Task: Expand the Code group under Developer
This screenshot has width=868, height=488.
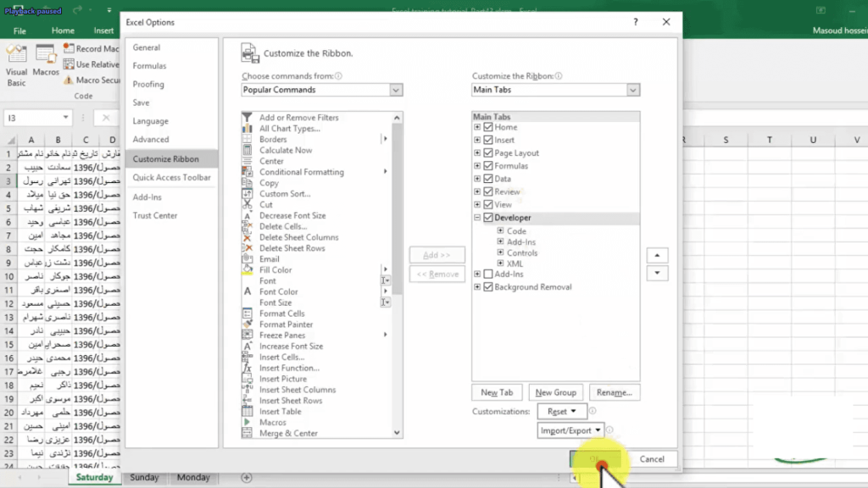Action: click(x=501, y=231)
